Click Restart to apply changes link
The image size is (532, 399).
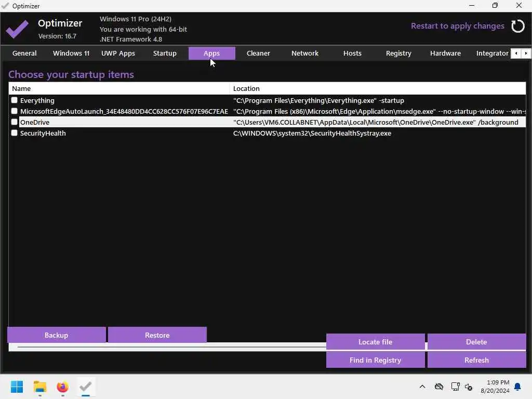pos(457,26)
